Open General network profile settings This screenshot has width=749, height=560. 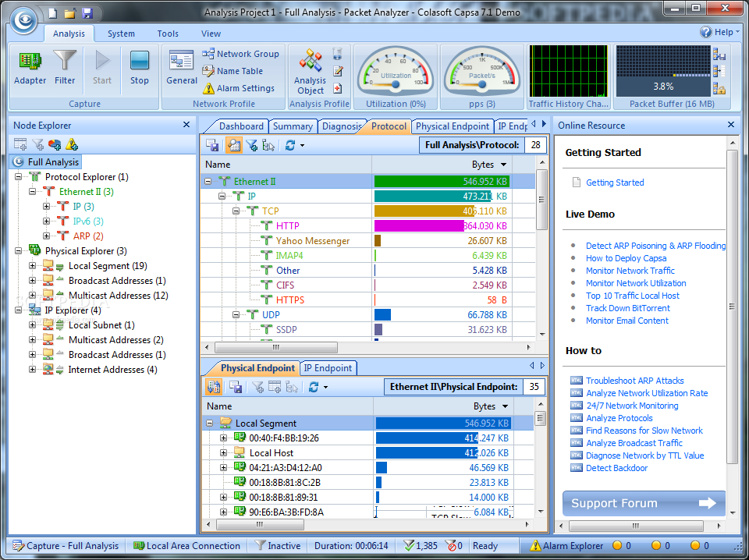coord(182,68)
